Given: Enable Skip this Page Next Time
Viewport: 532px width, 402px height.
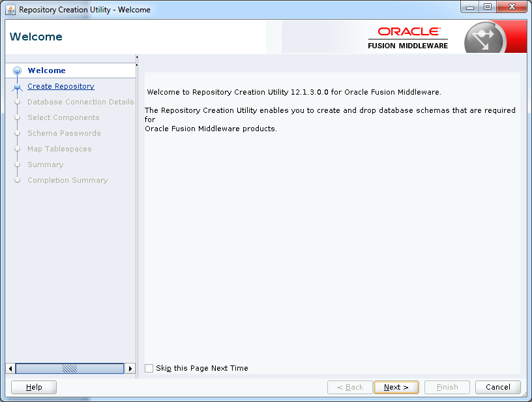Looking at the screenshot, I should pos(149,368).
